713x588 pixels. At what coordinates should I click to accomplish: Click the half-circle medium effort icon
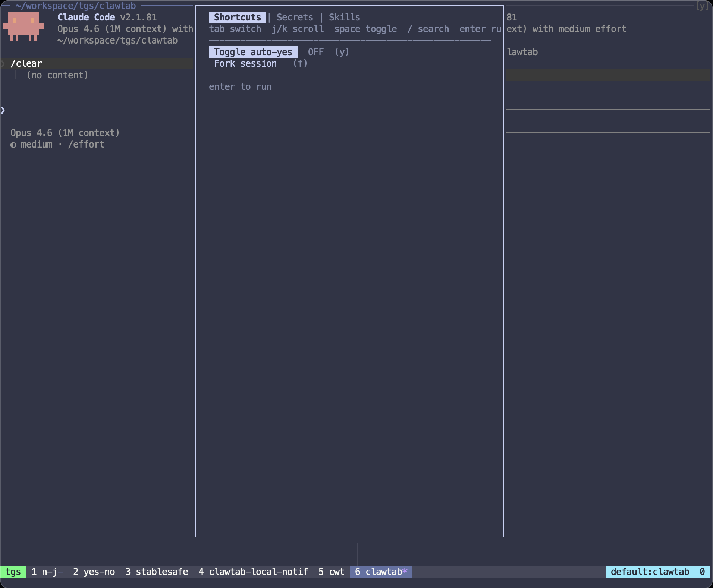[13, 145]
